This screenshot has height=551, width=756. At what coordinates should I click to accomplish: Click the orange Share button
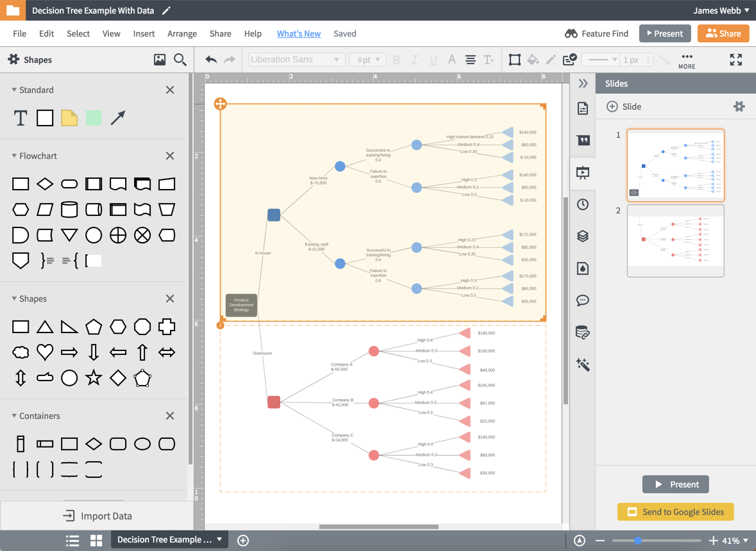(x=723, y=34)
